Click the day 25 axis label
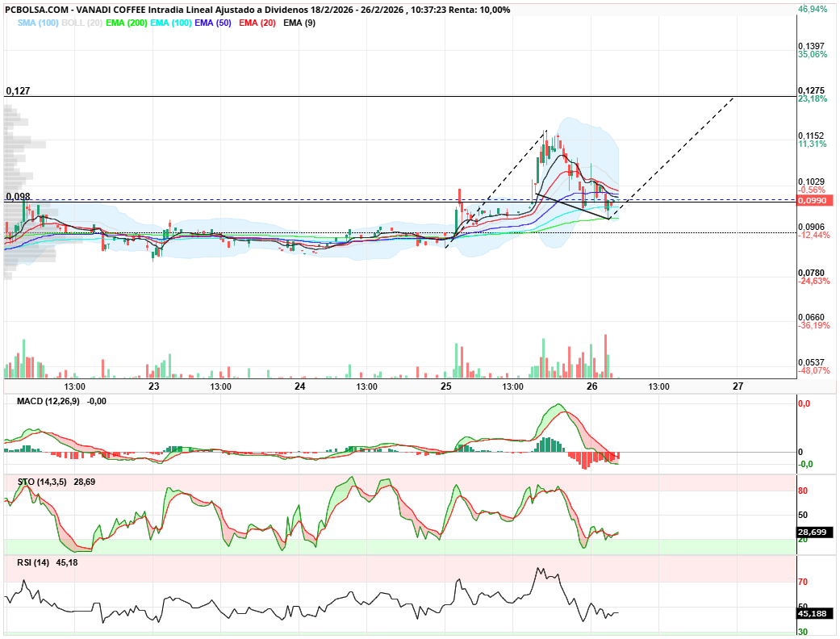The height and width of the screenshot is (639, 840). [x=446, y=385]
